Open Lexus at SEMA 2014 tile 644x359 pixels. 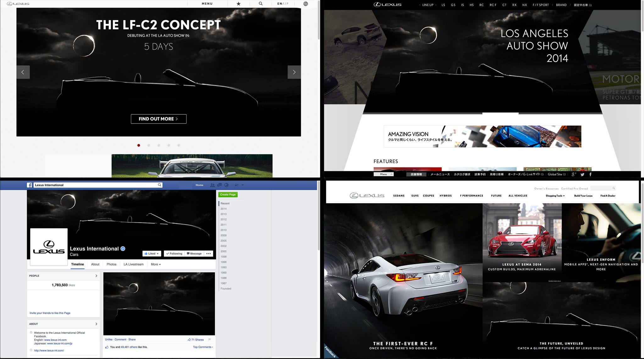(522, 242)
